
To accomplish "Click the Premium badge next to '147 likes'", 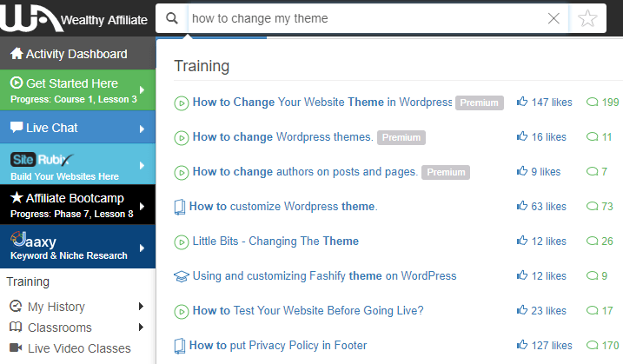I will pos(479,103).
